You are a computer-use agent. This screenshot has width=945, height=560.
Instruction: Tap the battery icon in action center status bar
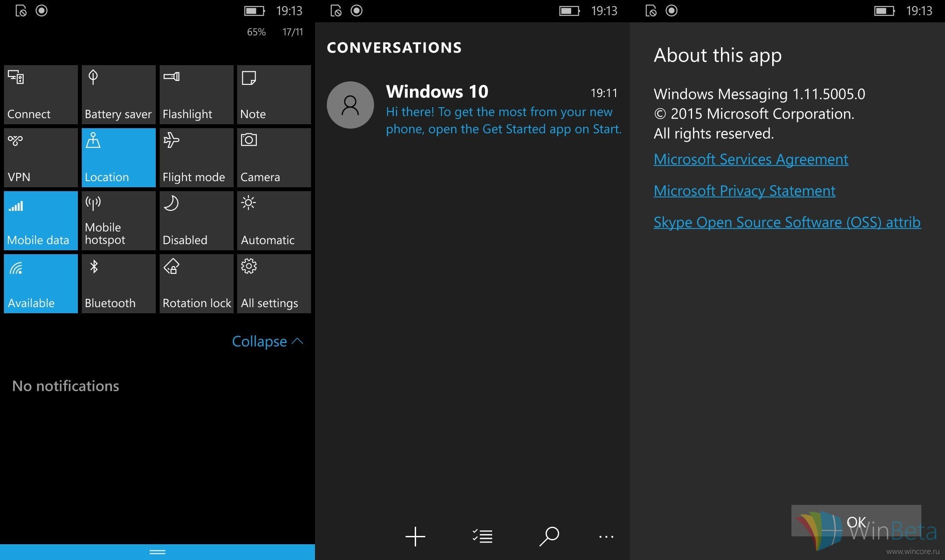coord(255,11)
